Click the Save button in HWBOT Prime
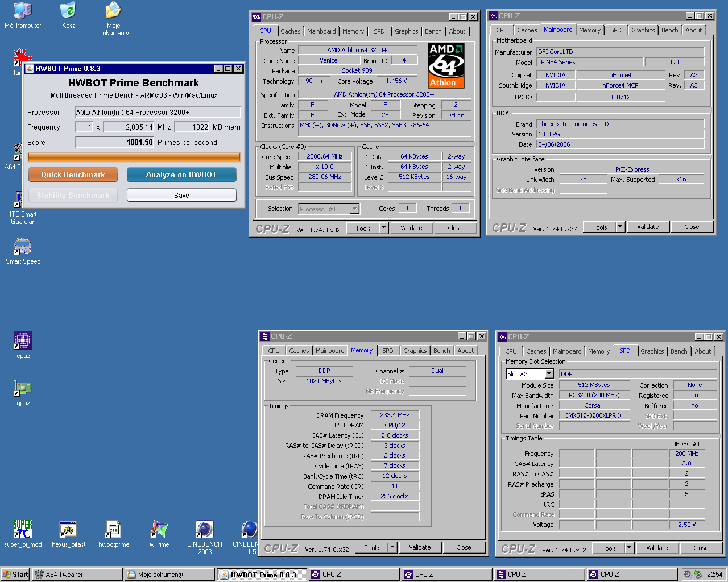The image size is (728, 582). click(x=181, y=195)
